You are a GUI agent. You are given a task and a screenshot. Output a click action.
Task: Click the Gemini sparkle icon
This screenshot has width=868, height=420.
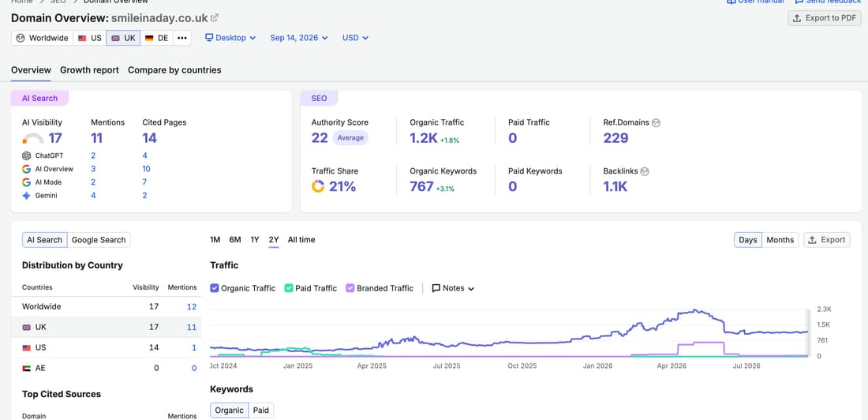[x=26, y=196]
